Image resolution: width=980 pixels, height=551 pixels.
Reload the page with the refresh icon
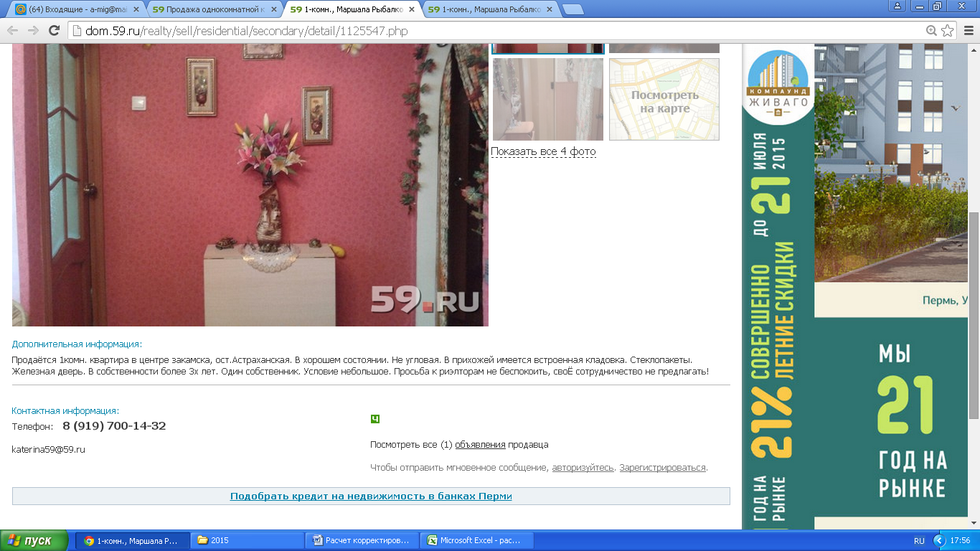(x=54, y=30)
